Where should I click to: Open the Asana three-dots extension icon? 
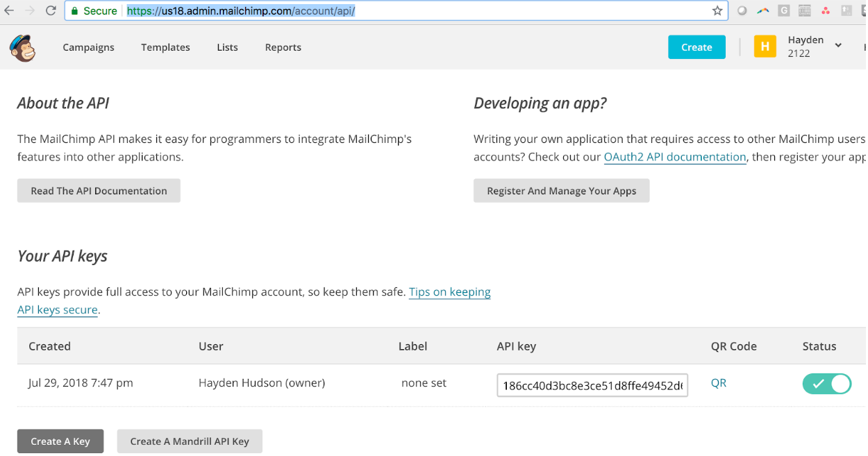coord(826,10)
